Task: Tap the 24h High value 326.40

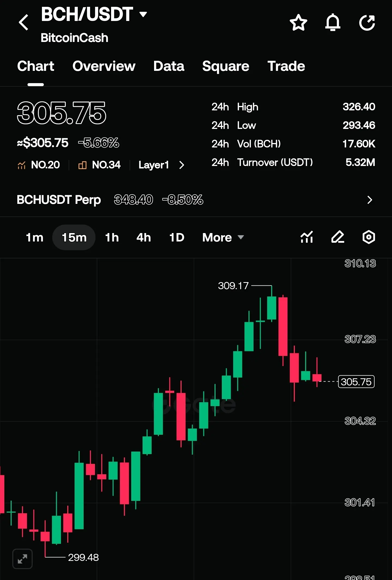Action: [x=359, y=107]
